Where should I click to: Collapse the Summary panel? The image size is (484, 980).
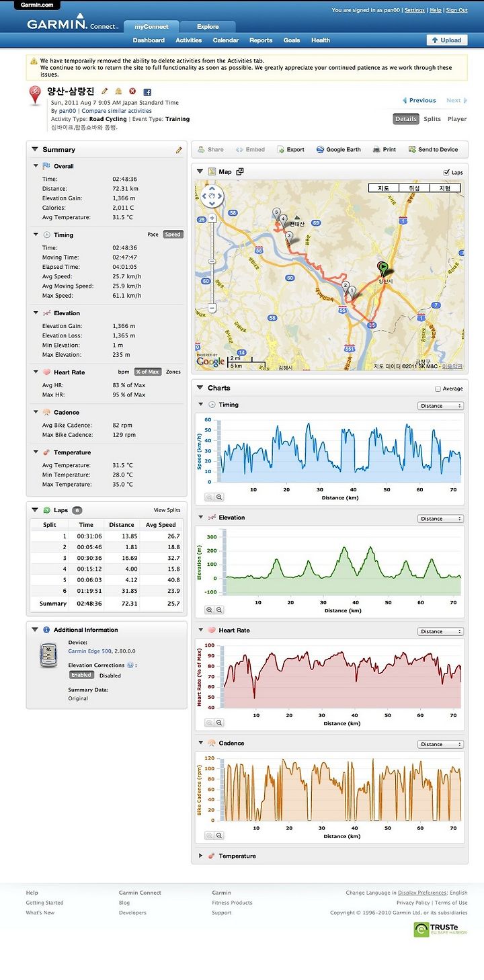coord(34,149)
